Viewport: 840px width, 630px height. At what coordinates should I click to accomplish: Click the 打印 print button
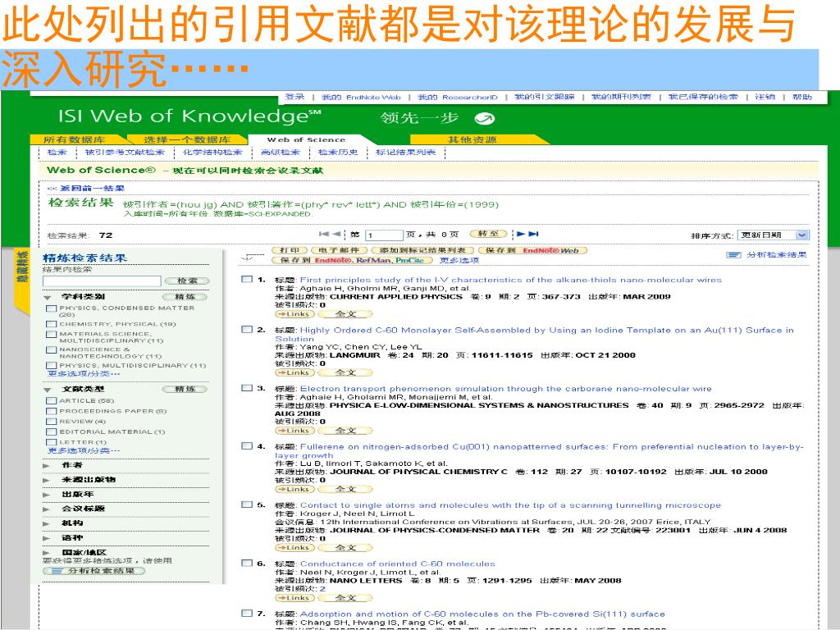point(290,250)
